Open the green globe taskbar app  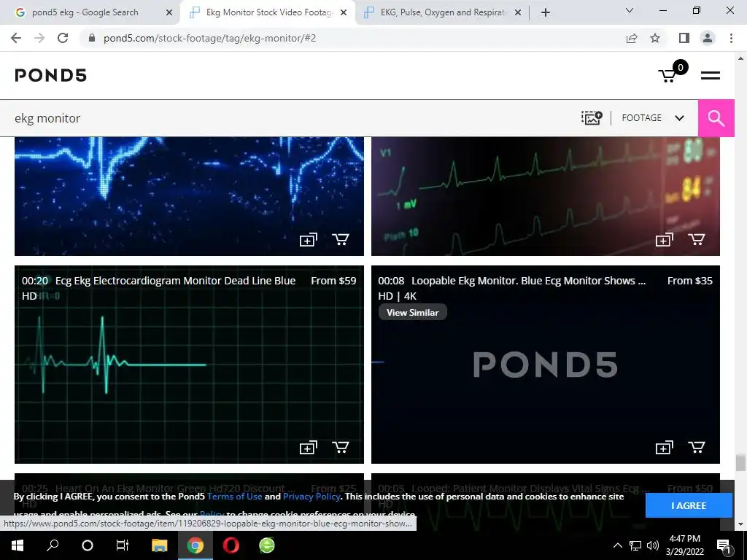click(x=267, y=545)
